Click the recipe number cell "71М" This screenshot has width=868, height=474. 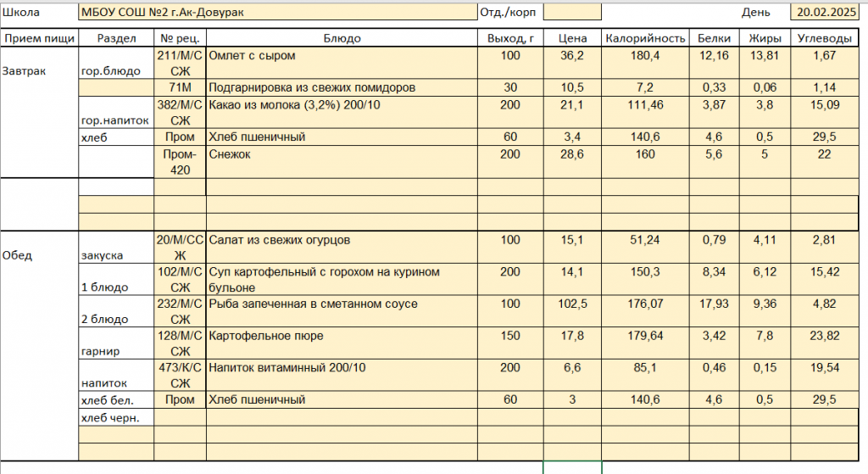point(180,87)
